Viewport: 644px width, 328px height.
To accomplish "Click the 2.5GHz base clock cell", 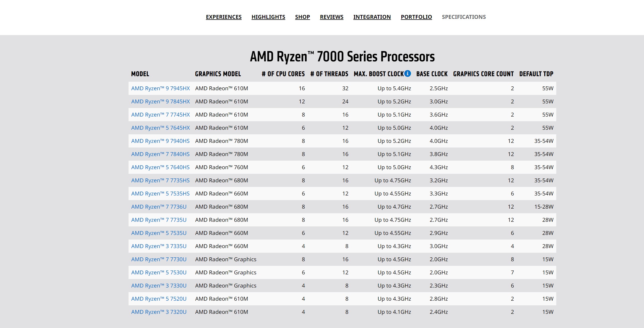I will click(x=439, y=88).
